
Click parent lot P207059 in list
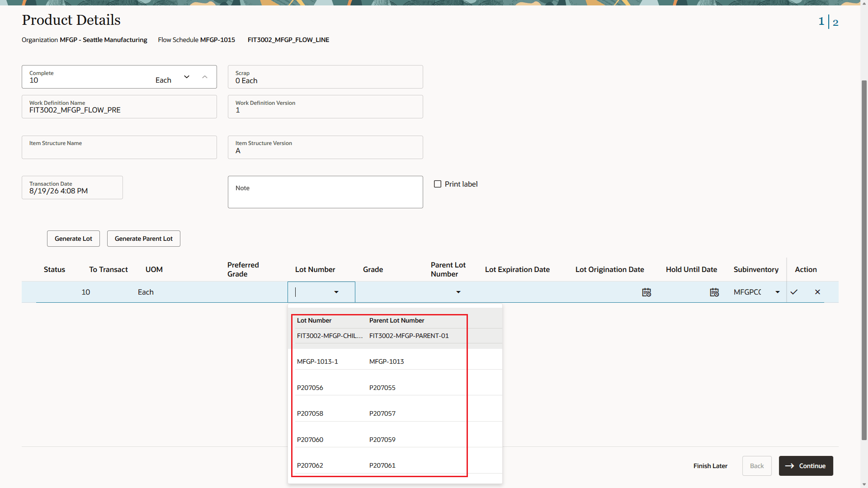coord(382,440)
